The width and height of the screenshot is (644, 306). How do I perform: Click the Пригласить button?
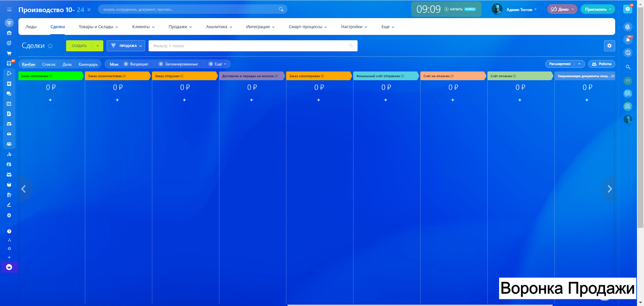coord(598,9)
